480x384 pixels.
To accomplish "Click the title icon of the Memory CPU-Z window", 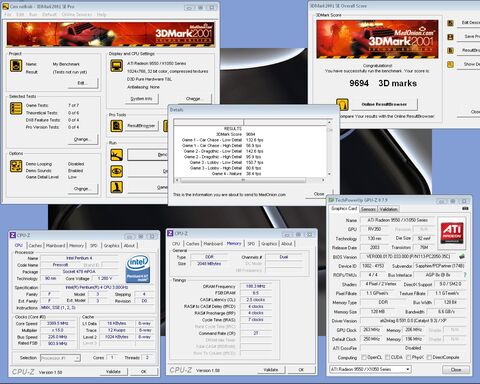I will [170, 234].
